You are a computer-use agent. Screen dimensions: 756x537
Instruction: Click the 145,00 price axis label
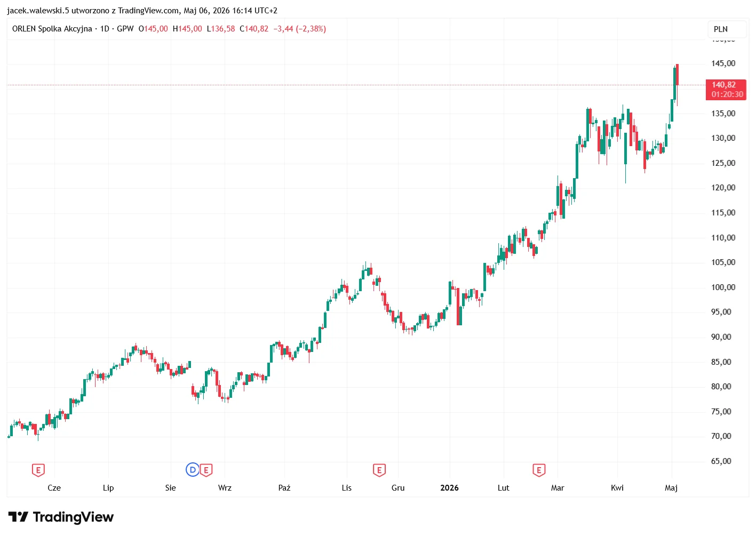click(723, 63)
